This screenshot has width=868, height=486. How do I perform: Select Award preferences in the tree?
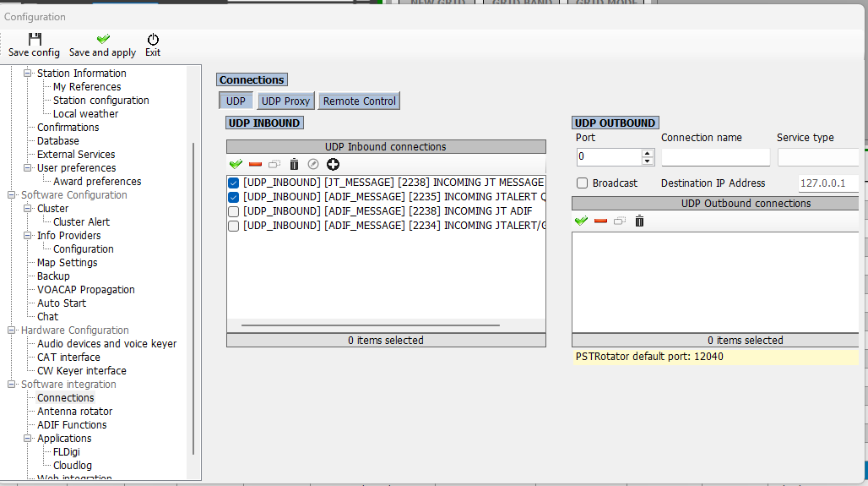click(x=97, y=181)
